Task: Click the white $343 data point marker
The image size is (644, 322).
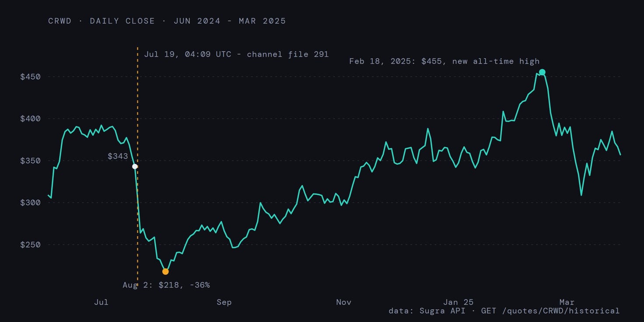Action: pos(135,166)
